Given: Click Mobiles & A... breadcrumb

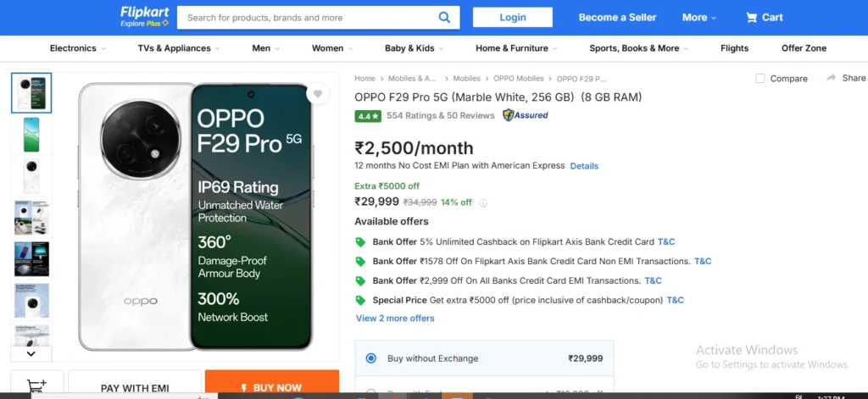Looking at the screenshot, I should point(413,79).
